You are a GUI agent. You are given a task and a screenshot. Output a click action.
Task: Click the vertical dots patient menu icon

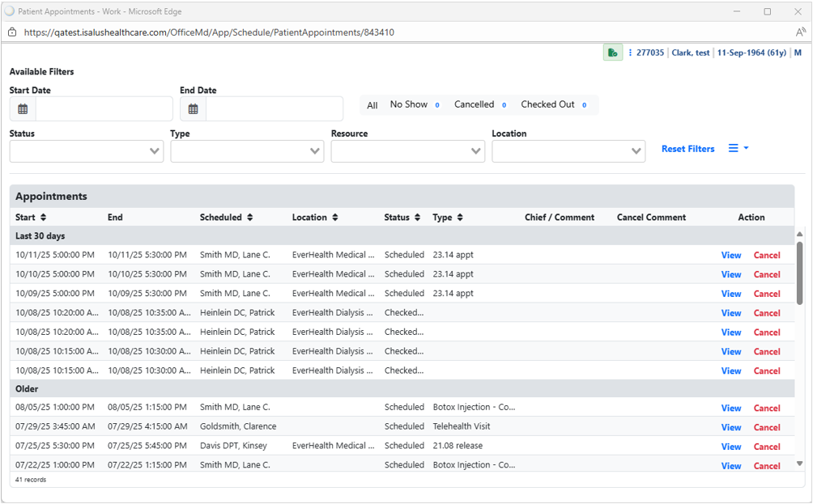tap(630, 53)
